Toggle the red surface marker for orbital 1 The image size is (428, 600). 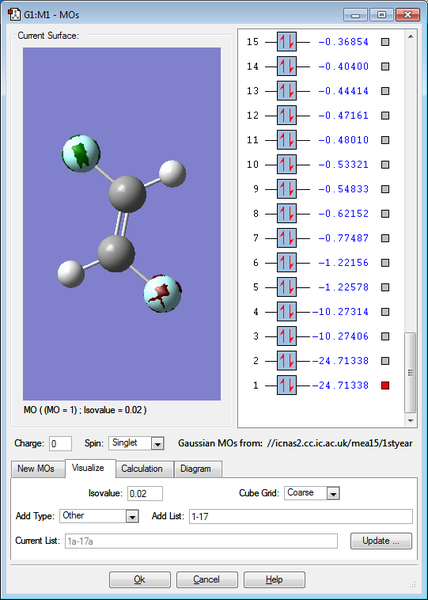[385, 385]
